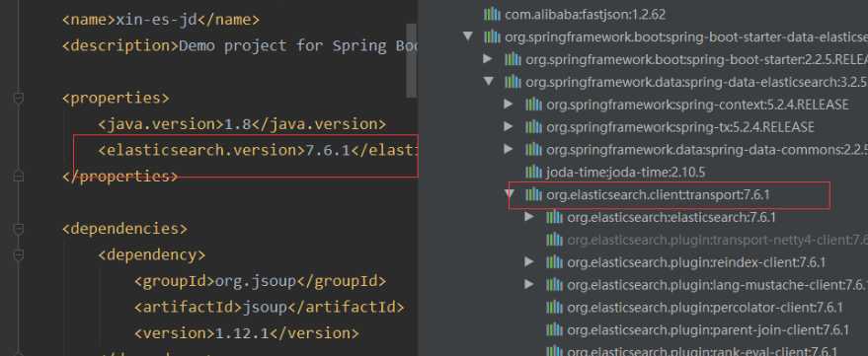The height and width of the screenshot is (356, 868).
Task: Select spring-tx:5.2.4.RELEASE dependency
Action: point(679,127)
